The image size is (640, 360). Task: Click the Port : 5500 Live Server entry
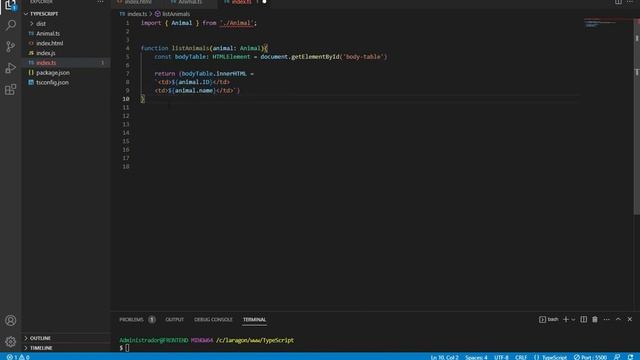(x=590, y=357)
